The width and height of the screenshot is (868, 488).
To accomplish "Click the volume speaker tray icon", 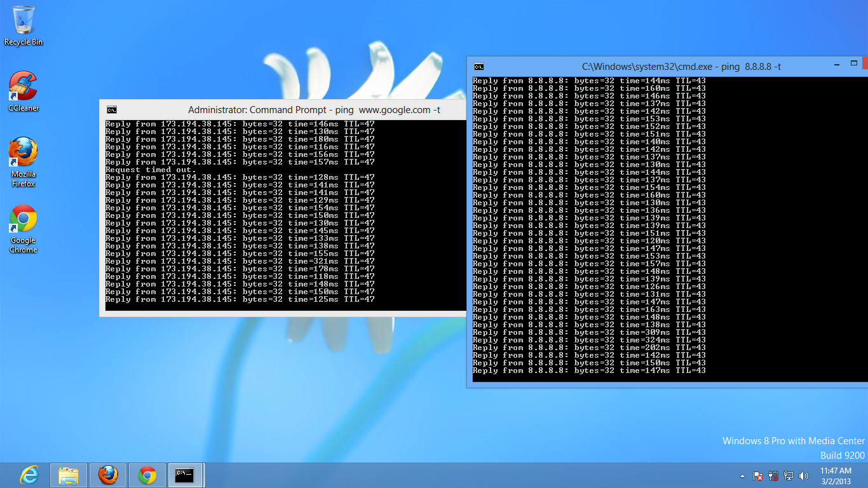I will [804, 475].
